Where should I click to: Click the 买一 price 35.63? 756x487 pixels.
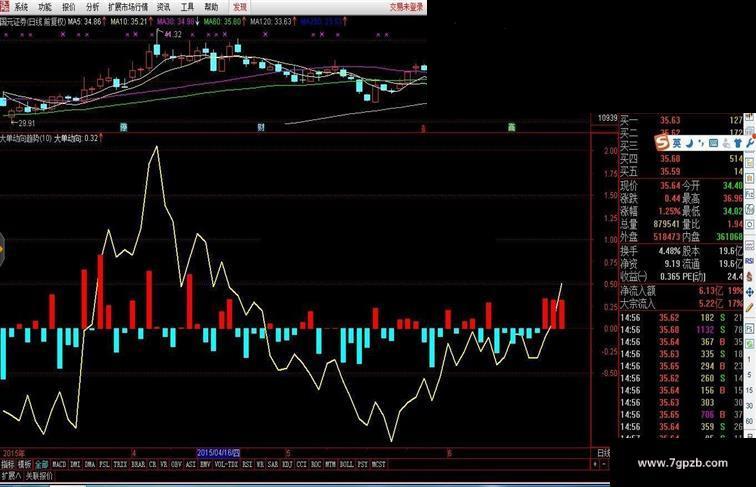coord(670,120)
